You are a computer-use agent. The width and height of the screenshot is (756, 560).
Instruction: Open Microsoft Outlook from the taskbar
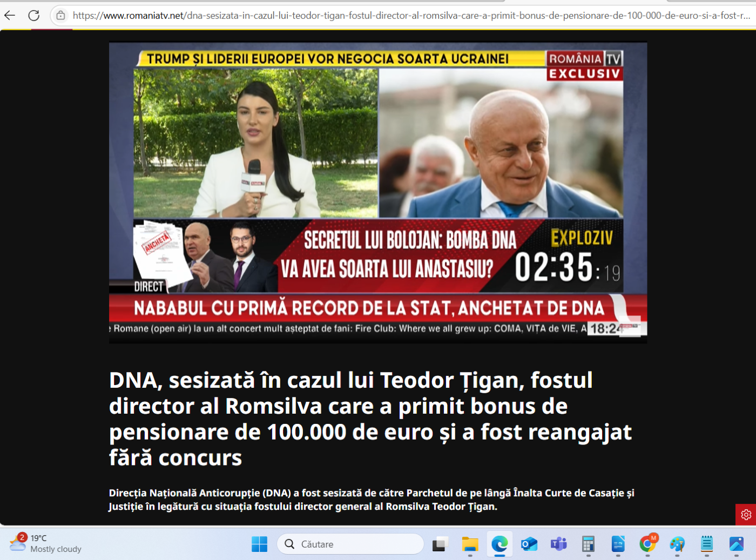[529, 544]
